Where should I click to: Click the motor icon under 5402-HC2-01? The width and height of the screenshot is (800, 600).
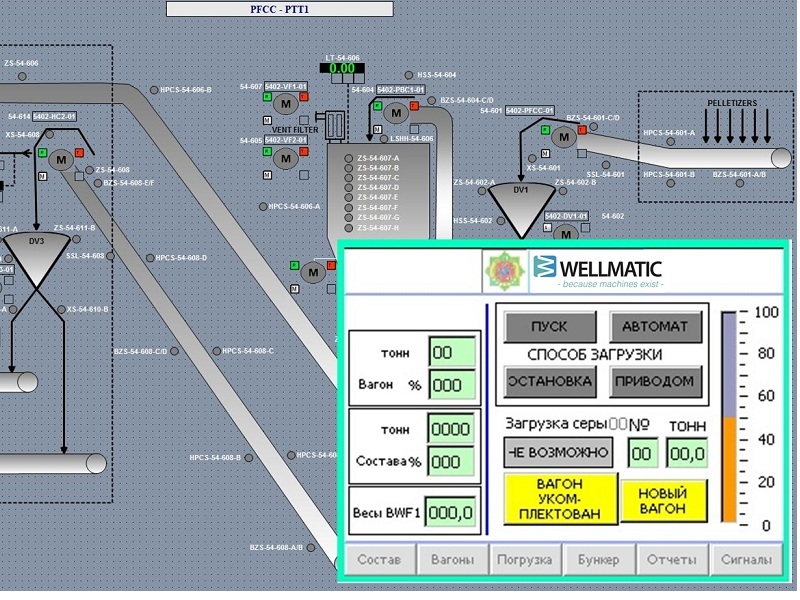[x=61, y=158]
